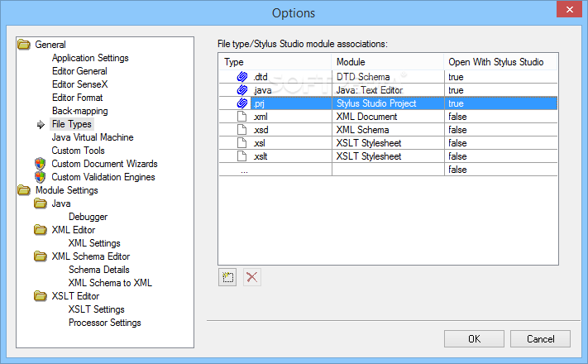Open Editor SenseX options
Screen dimensions: 588x364
pyautogui.click(x=80, y=84)
